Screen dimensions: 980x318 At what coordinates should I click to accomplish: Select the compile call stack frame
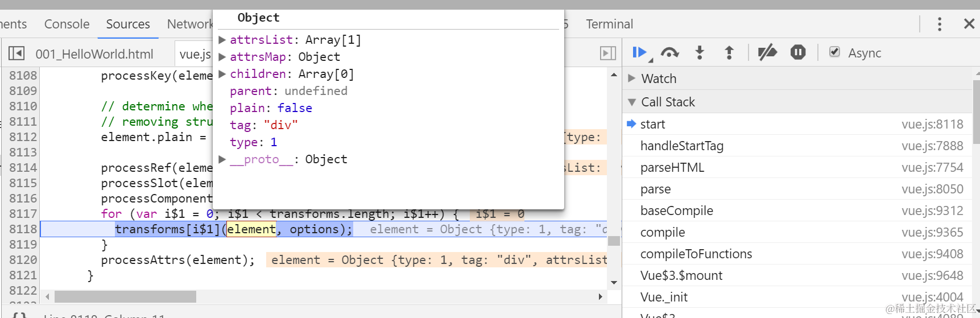pos(797,232)
